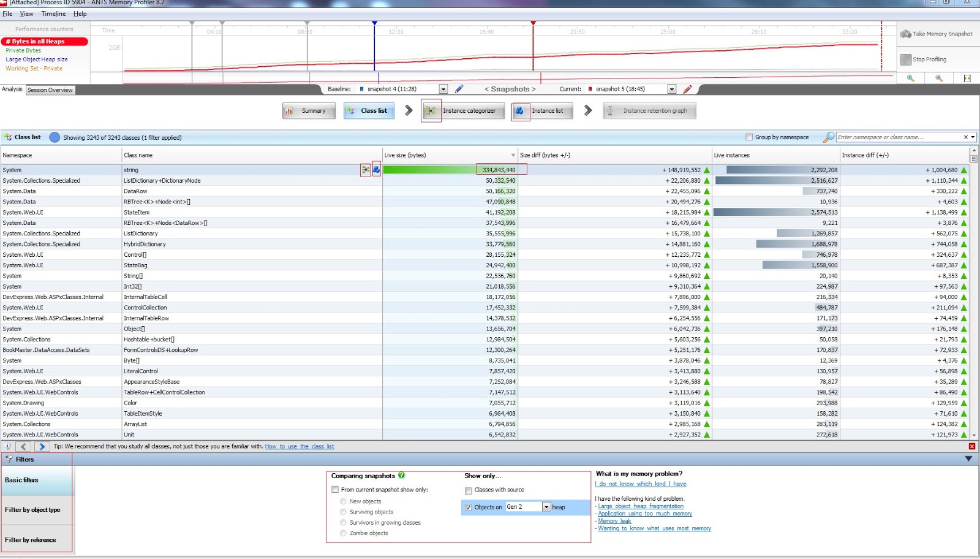Click the blue baseline snapshot timeline marker

point(374,23)
